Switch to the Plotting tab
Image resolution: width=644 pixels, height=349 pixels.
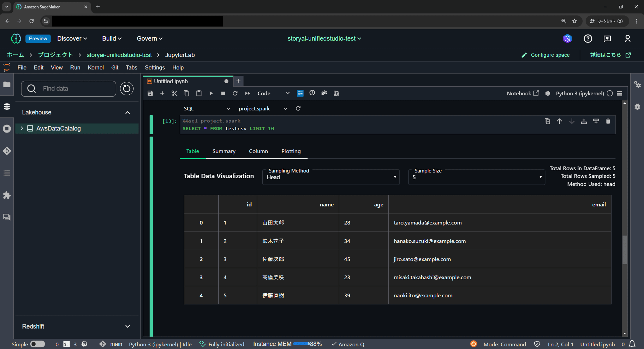[291, 151]
